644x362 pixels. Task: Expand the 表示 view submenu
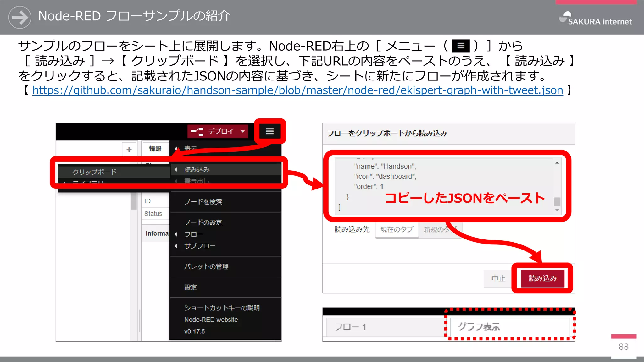pyautogui.click(x=225, y=148)
